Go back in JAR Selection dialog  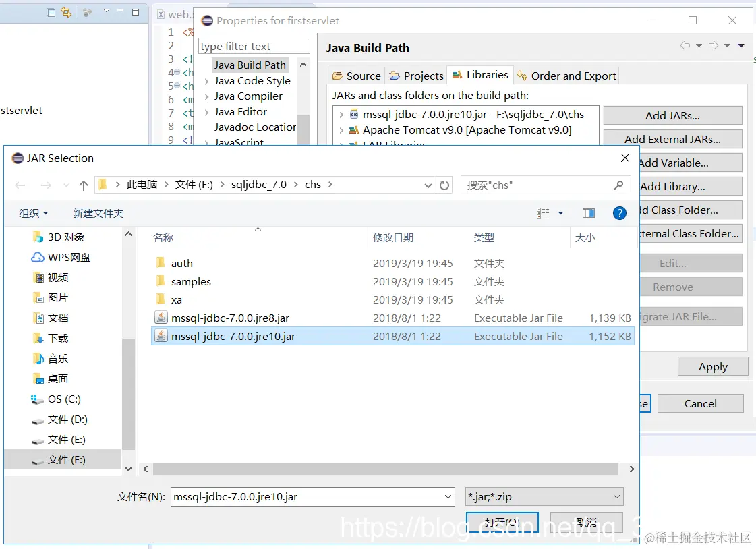click(20, 185)
